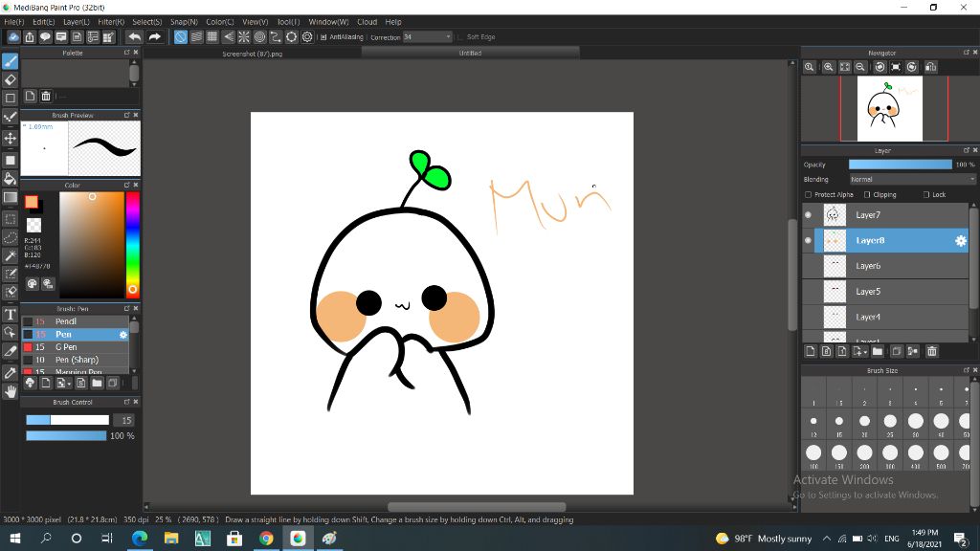Pick the Lasso selection tool
Image resolution: width=980 pixels, height=551 pixels.
[x=10, y=237]
